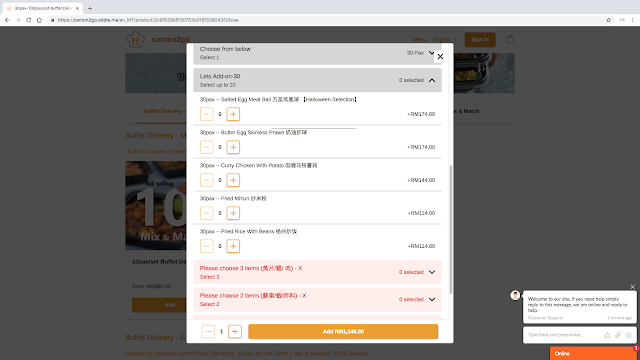Click Add on 10pax/set Buffet card
The height and width of the screenshot is (360, 640).
pos(159,305)
